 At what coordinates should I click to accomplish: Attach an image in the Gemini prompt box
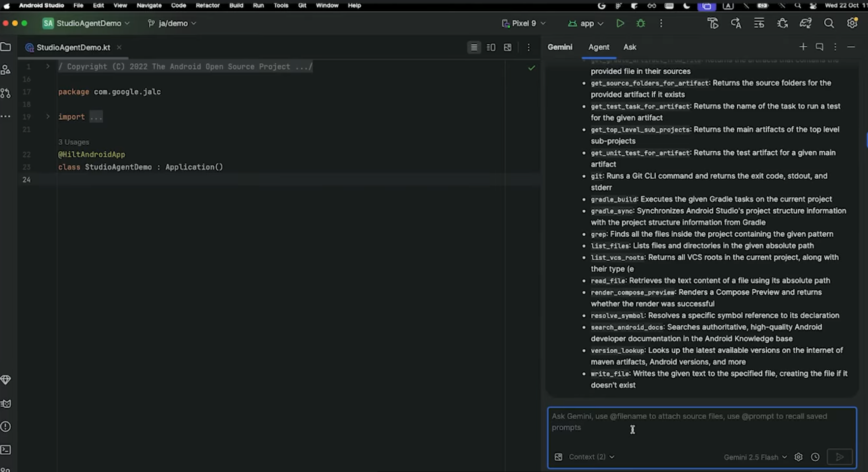558,457
